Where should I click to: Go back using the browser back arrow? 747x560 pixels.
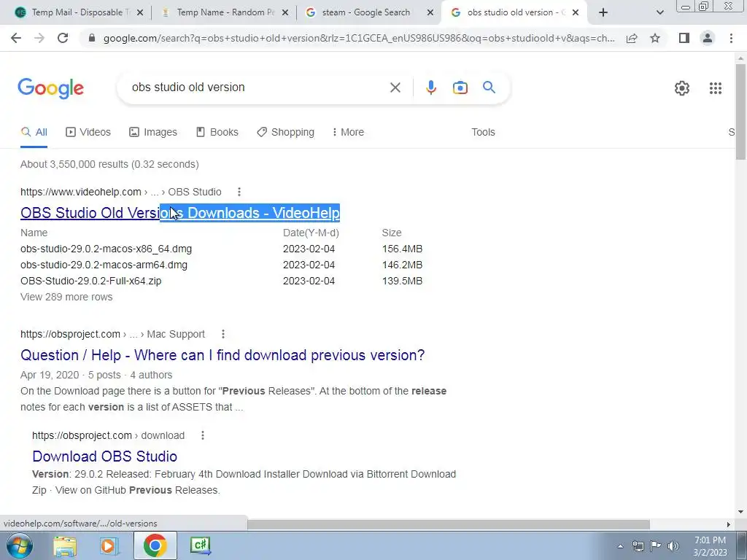[16, 38]
